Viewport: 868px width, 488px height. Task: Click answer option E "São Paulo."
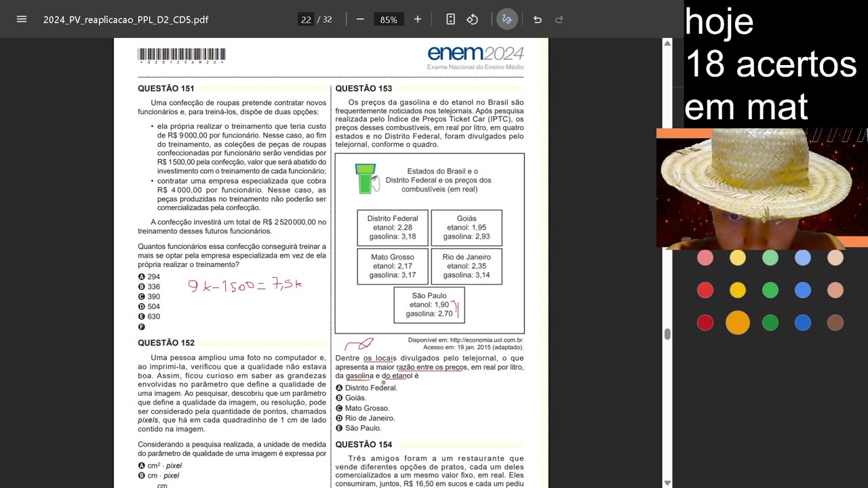tap(359, 428)
